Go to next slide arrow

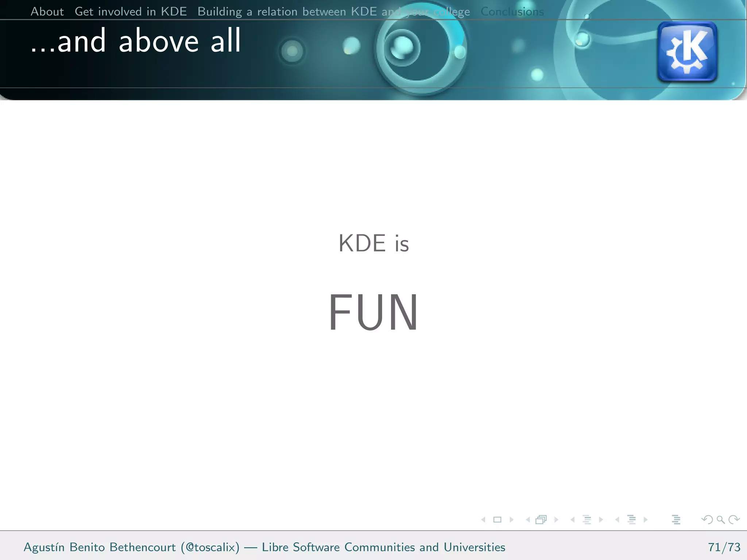511,520
